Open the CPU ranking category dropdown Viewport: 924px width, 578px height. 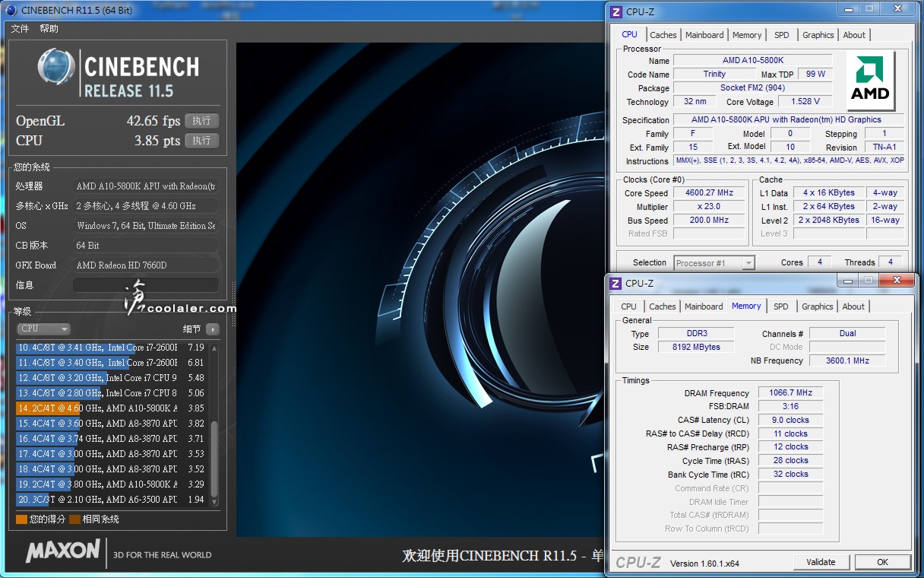43,329
